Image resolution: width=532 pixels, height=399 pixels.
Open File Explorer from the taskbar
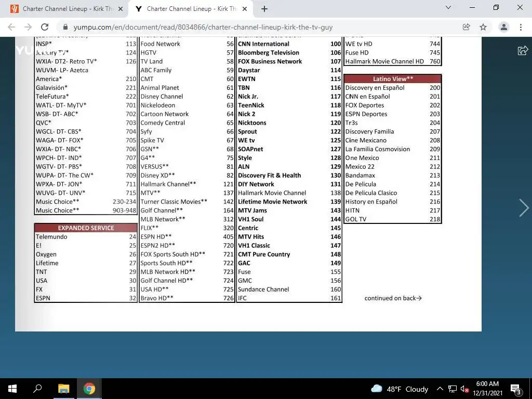click(63, 389)
